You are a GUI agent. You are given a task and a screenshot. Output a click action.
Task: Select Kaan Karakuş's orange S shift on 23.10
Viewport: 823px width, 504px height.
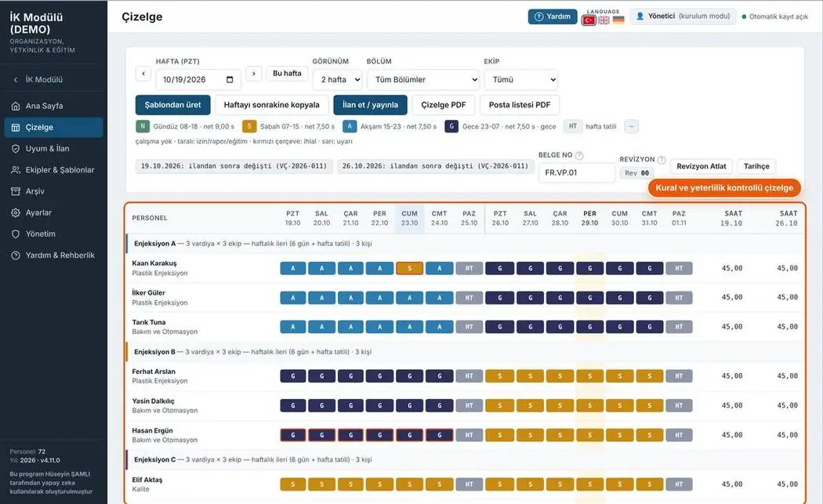pos(409,268)
